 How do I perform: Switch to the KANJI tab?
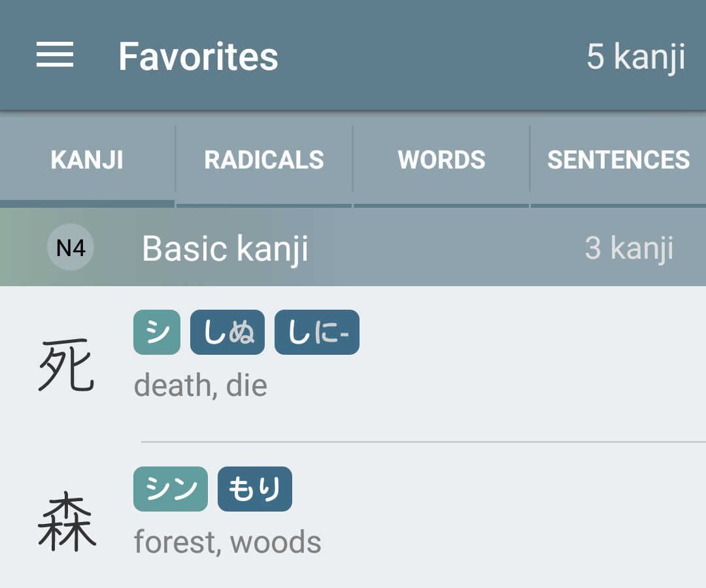click(87, 159)
